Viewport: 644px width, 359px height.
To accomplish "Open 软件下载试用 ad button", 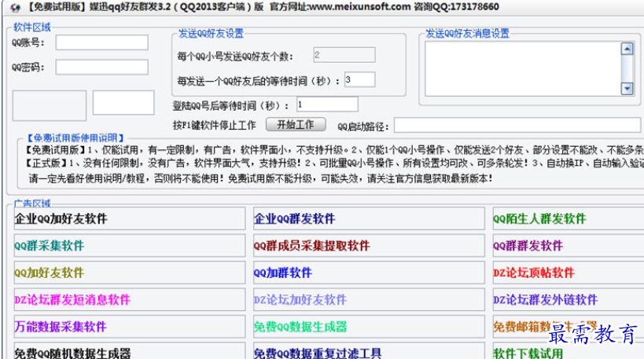I will pyautogui.click(x=569, y=351).
